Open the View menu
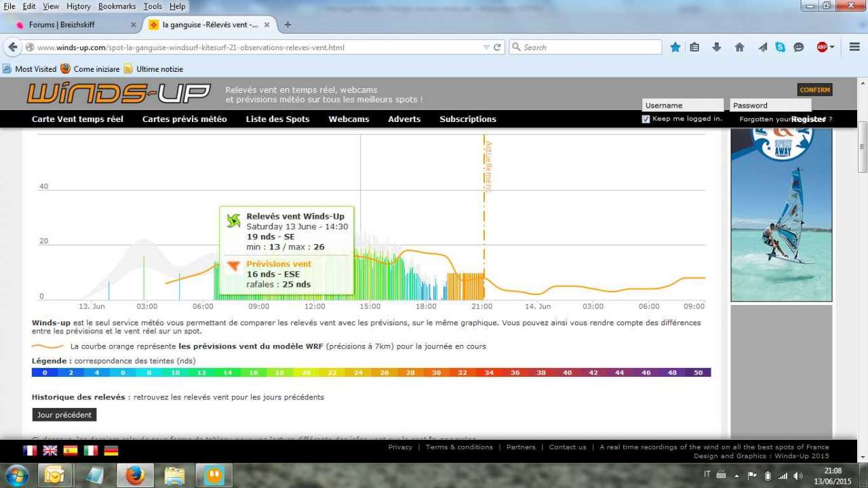Image resolution: width=868 pixels, height=488 pixels. (x=51, y=6)
